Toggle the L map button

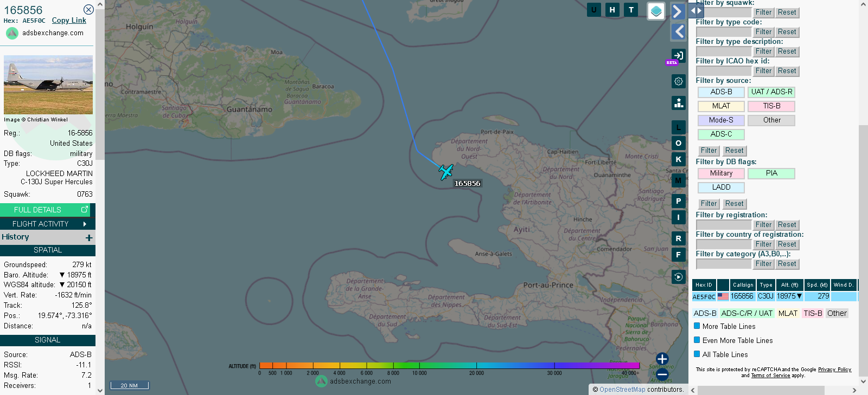[678, 127]
